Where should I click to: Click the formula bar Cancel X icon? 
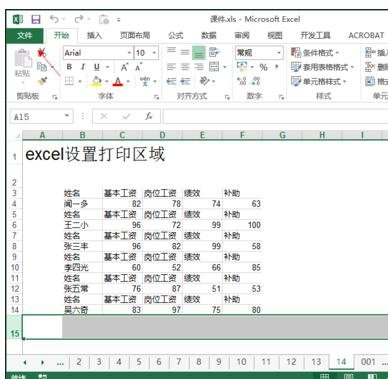click(104, 116)
